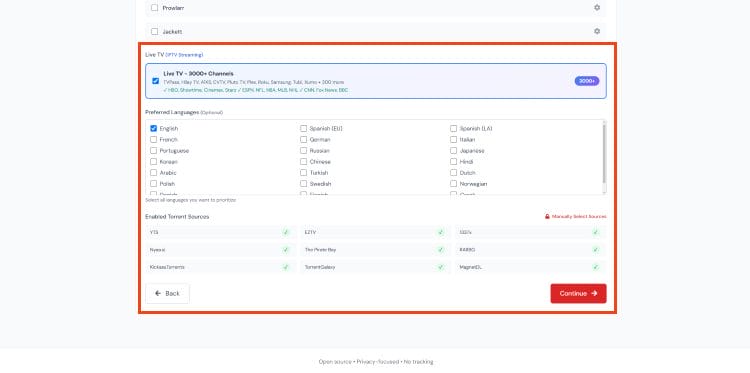This screenshot has width=750, height=373.
Task: Click the green check for YTS
Action: point(286,232)
